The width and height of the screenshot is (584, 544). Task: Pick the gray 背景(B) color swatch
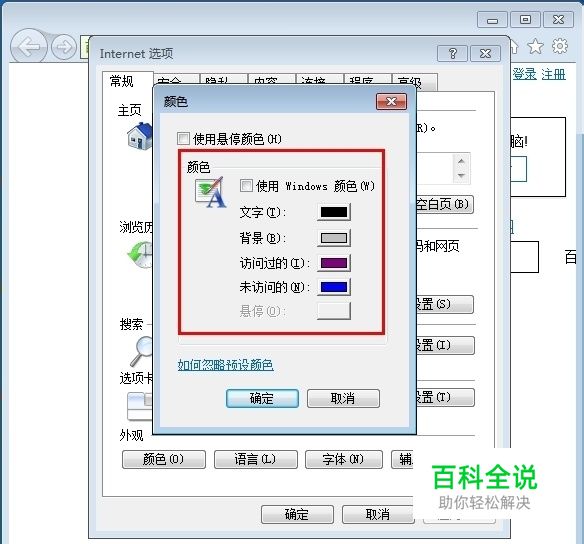[334, 238]
